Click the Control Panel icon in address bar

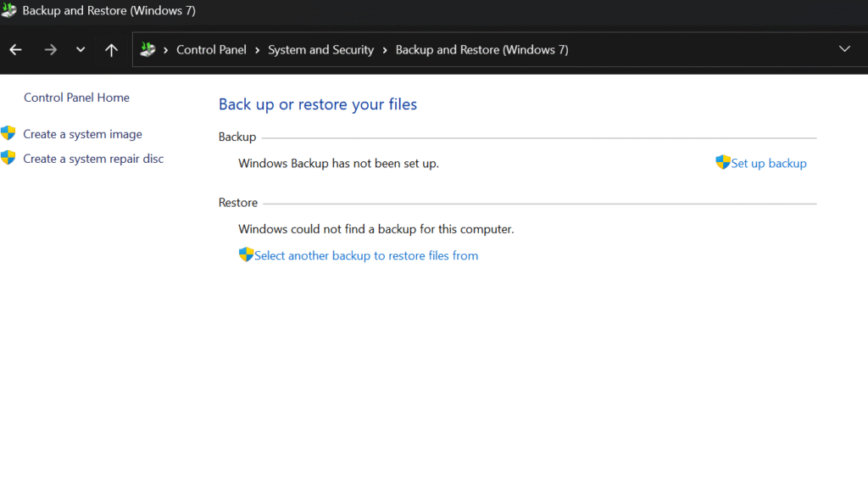148,50
